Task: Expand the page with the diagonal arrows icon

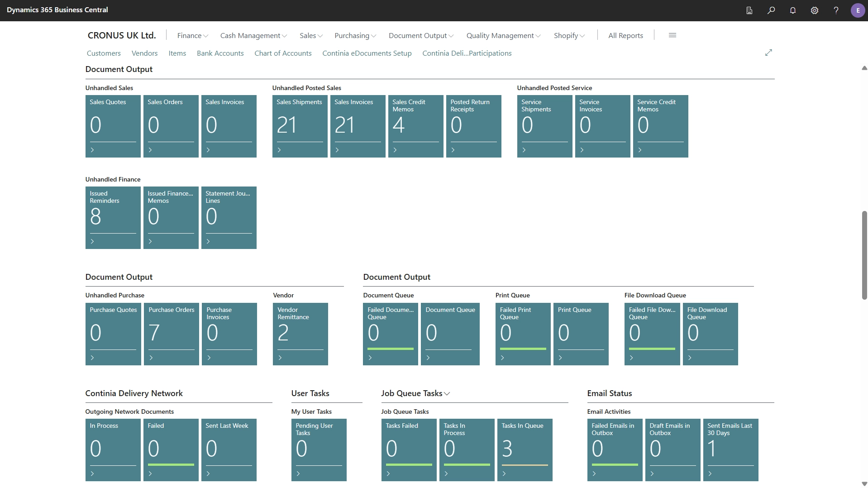Action: point(768,53)
